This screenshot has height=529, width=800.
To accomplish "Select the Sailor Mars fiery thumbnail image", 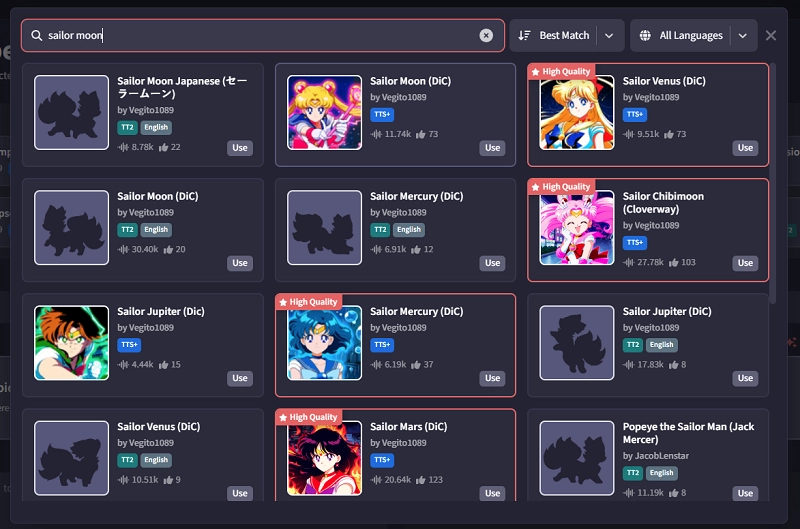I will (x=324, y=458).
